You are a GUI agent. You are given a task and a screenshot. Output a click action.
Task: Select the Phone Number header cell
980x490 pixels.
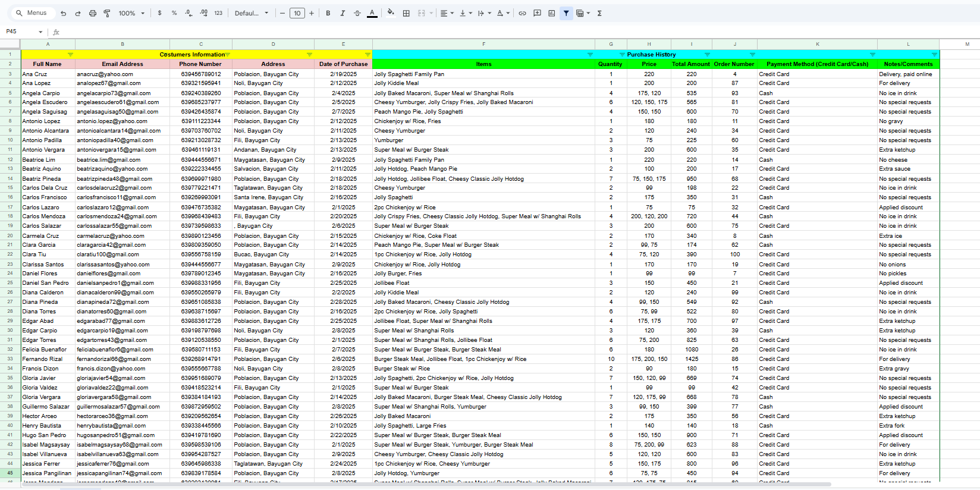coord(201,64)
